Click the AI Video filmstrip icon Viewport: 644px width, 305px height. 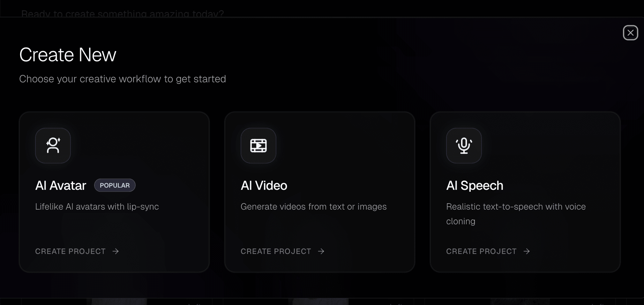click(x=258, y=145)
